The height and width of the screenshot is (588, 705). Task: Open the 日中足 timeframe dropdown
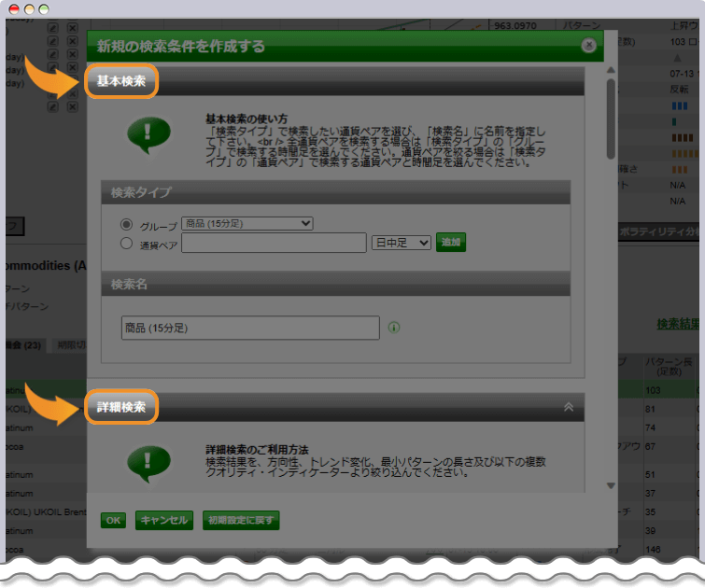pos(402,243)
